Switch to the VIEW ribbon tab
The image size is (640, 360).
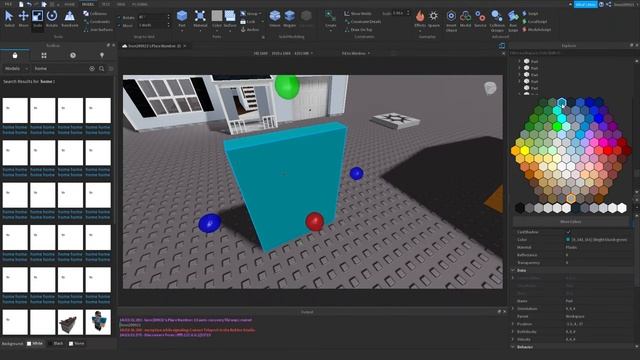[121, 4]
